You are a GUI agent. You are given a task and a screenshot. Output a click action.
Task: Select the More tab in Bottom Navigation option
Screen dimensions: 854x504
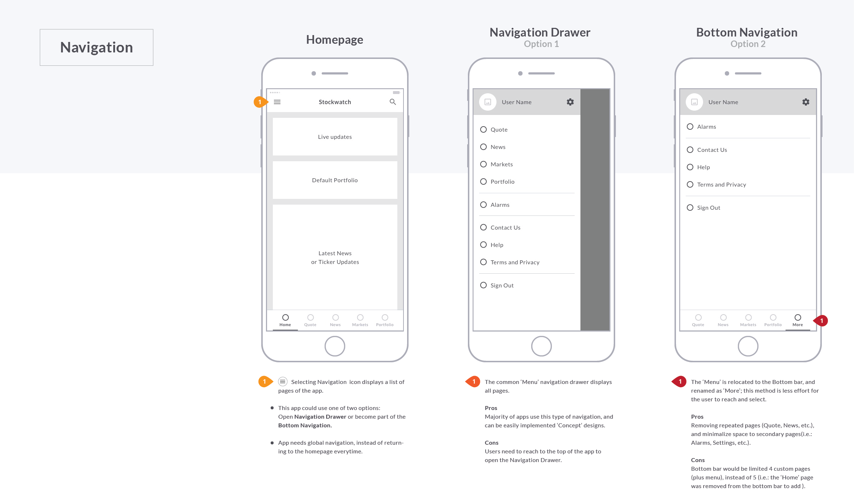click(798, 320)
